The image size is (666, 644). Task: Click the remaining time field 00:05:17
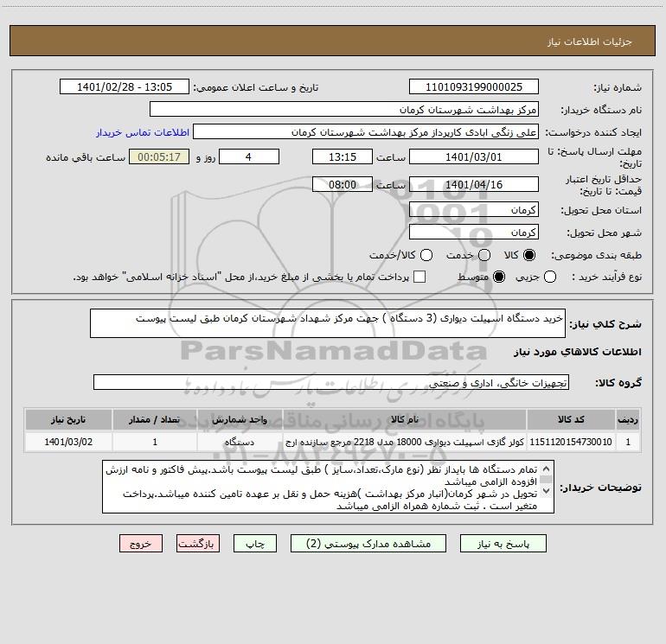tap(159, 156)
